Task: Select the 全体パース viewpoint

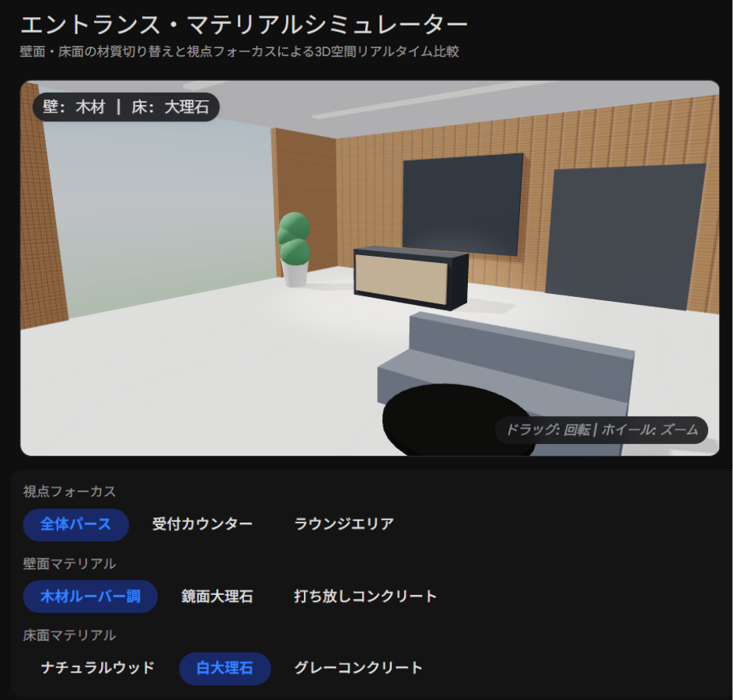Action: (x=75, y=524)
